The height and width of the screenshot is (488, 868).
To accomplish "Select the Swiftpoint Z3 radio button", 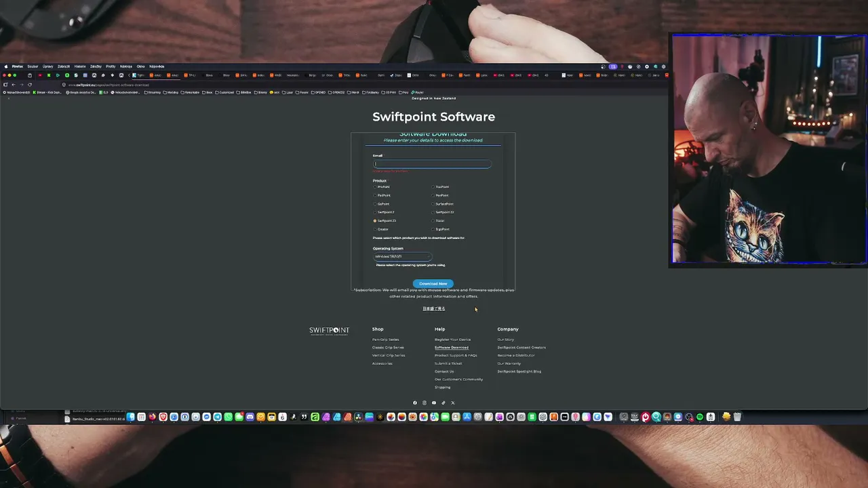I will click(375, 221).
